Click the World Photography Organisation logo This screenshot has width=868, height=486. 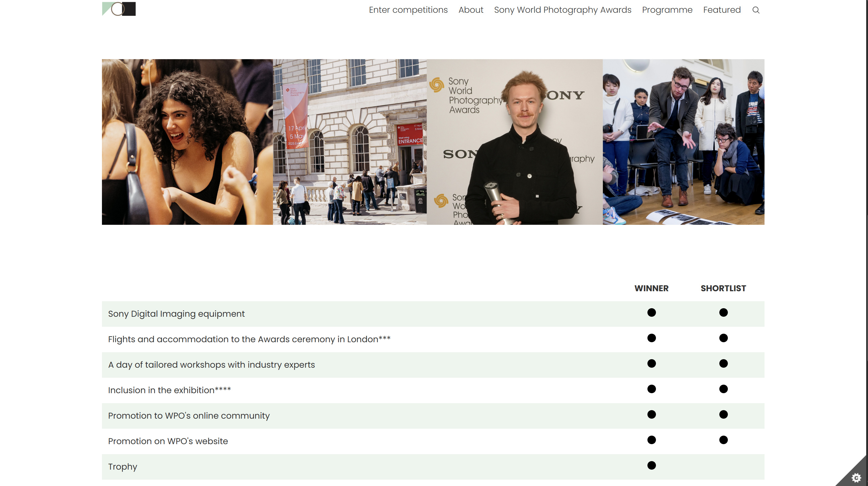point(119,9)
